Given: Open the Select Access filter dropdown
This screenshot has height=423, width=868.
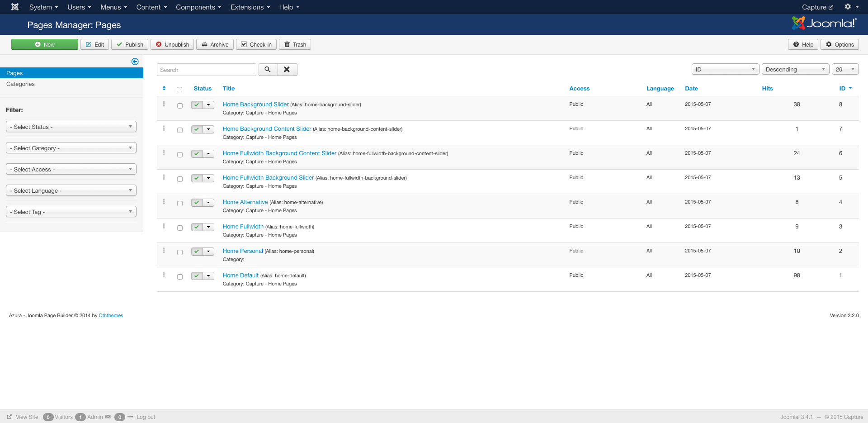Looking at the screenshot, I should (71, 169).
